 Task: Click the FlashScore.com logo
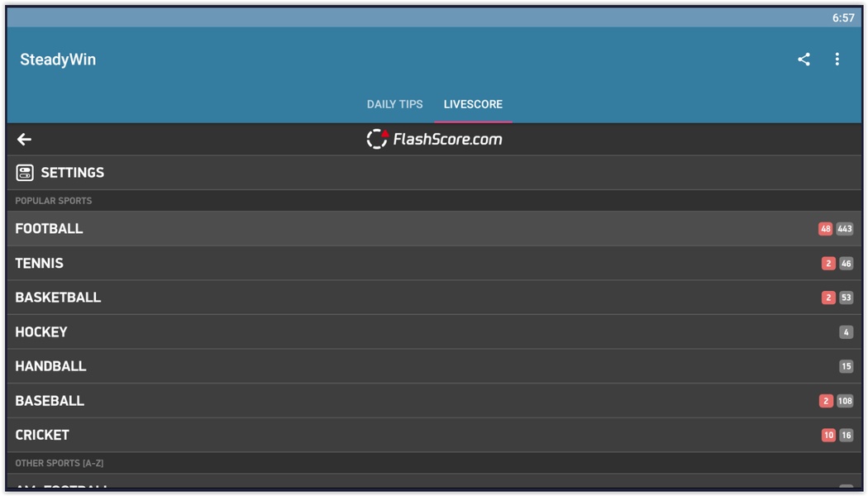click(435, 139)
